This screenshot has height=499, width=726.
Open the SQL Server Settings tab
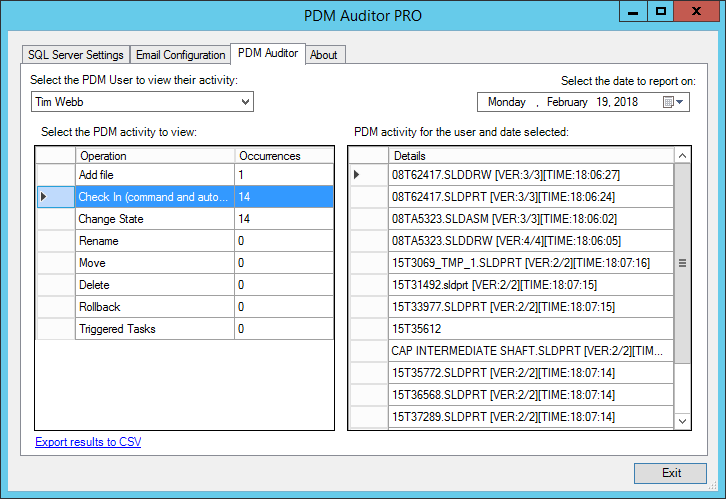pos(76,55)
